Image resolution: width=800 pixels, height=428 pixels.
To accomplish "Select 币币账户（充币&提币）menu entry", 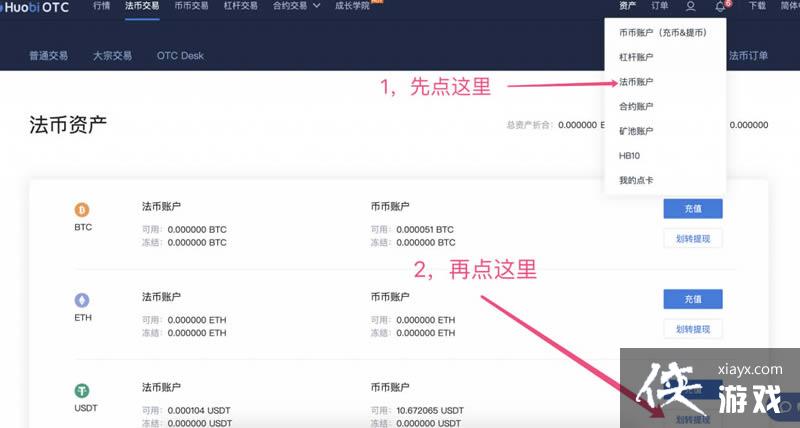I will click(663, 33).
